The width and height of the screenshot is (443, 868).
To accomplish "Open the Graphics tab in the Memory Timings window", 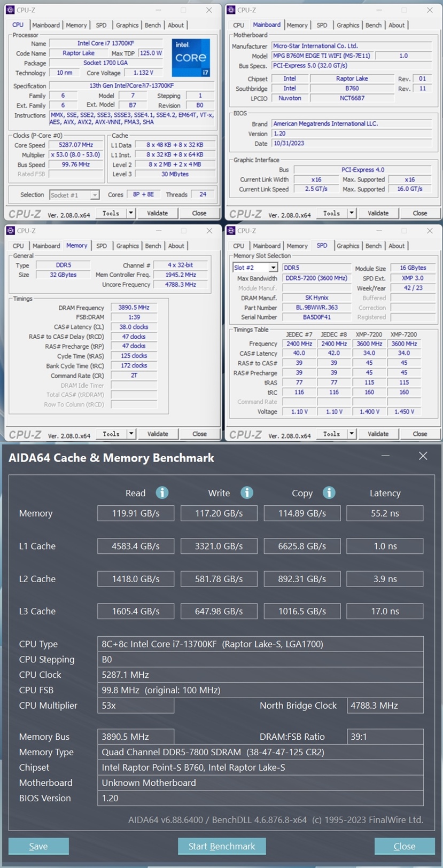I will point(128,246).
